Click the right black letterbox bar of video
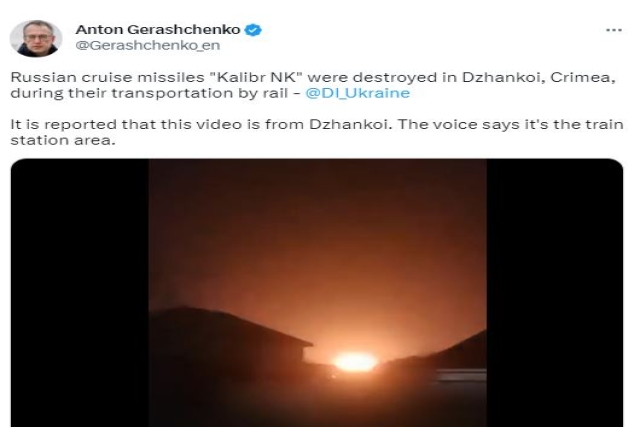 tap(555, 293)
